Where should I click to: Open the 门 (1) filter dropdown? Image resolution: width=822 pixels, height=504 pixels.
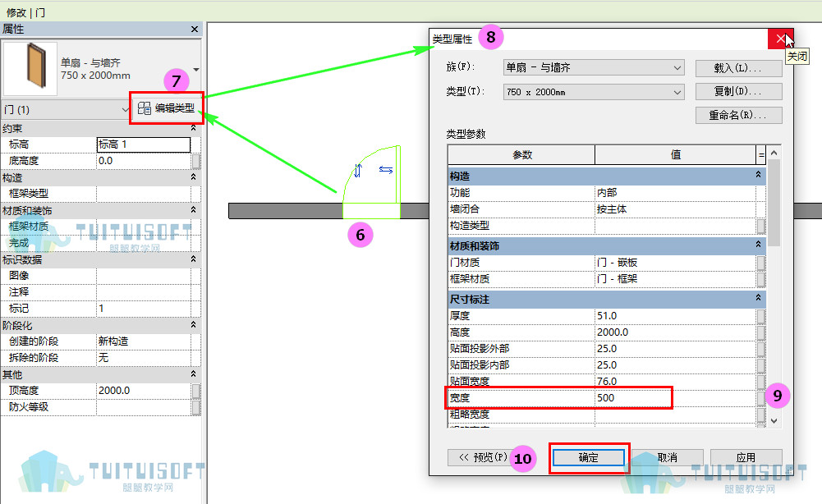point(125,109)
